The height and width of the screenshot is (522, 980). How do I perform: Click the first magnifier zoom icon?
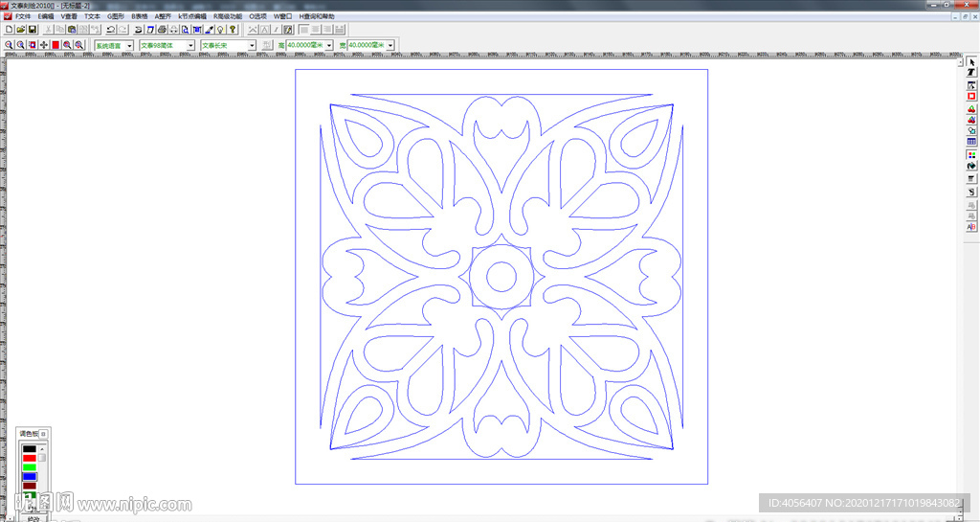pyautogui.click(x=9, y=45)
